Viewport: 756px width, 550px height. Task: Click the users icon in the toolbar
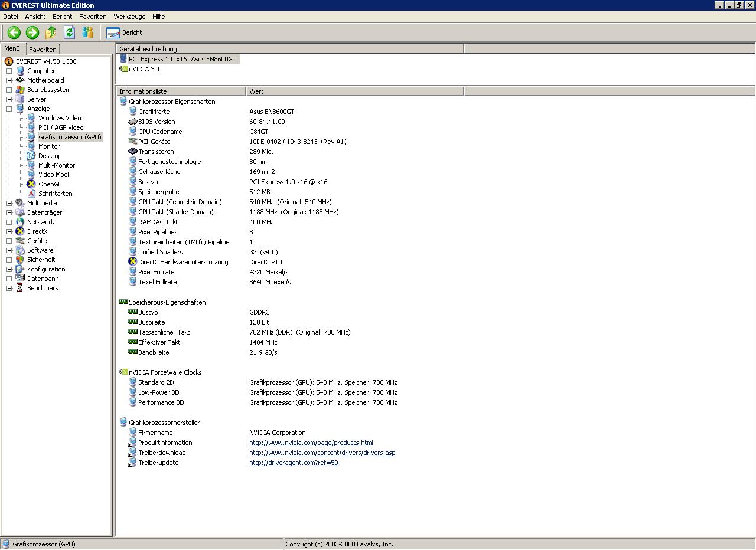(88, 32)
